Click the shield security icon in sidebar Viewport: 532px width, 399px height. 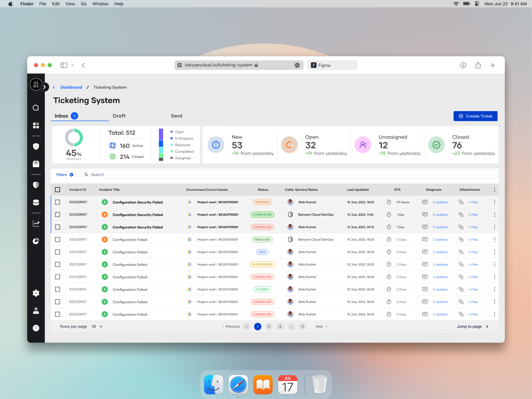click(36, 185)
